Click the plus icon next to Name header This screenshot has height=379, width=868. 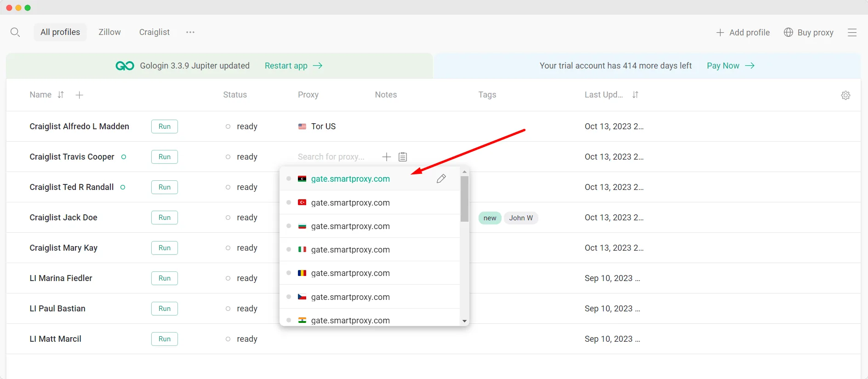[79, 95]
